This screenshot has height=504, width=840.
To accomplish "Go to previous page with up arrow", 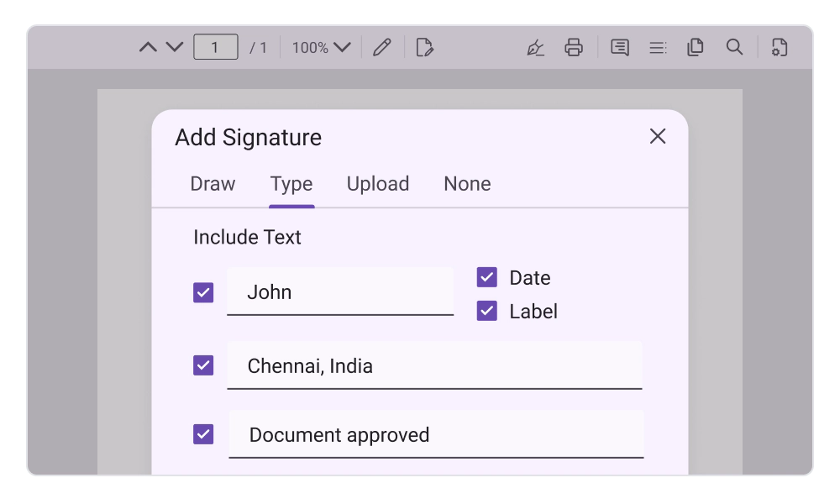I will (149, 47).
